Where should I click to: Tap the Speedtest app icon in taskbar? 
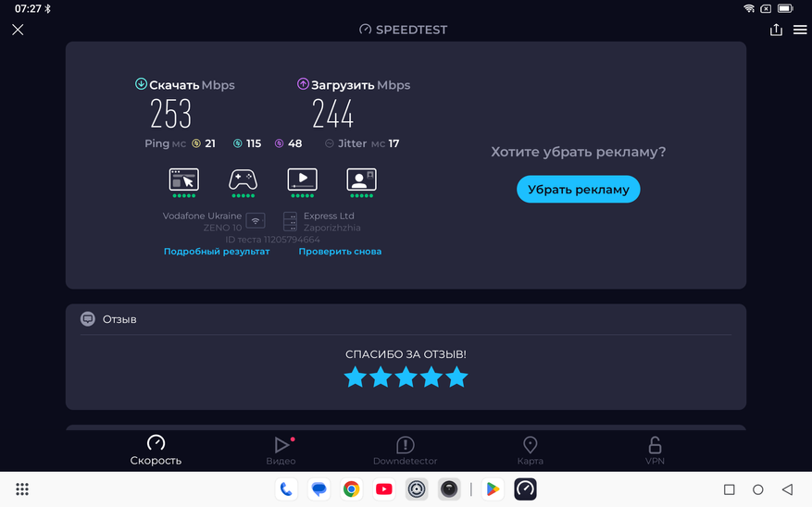pos(525,488)
